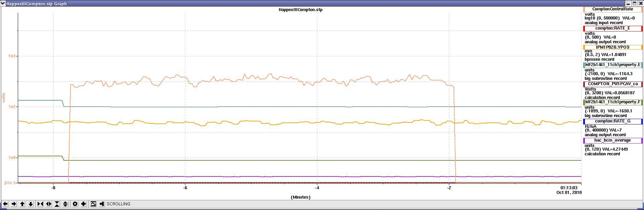Click the scroll-mode arrow icon beside SCROLLING
The width and height of the screenshot is (644, 210).
coord(102,204)
